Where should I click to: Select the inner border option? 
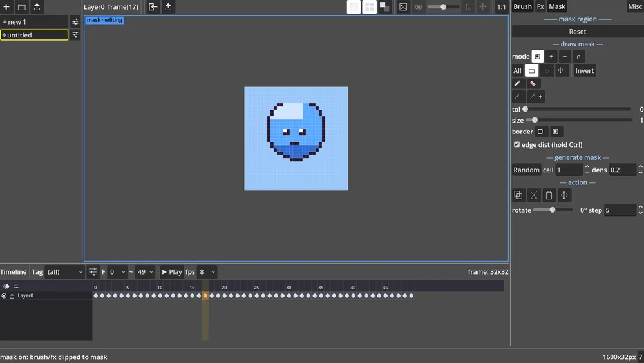coord(555,132)
